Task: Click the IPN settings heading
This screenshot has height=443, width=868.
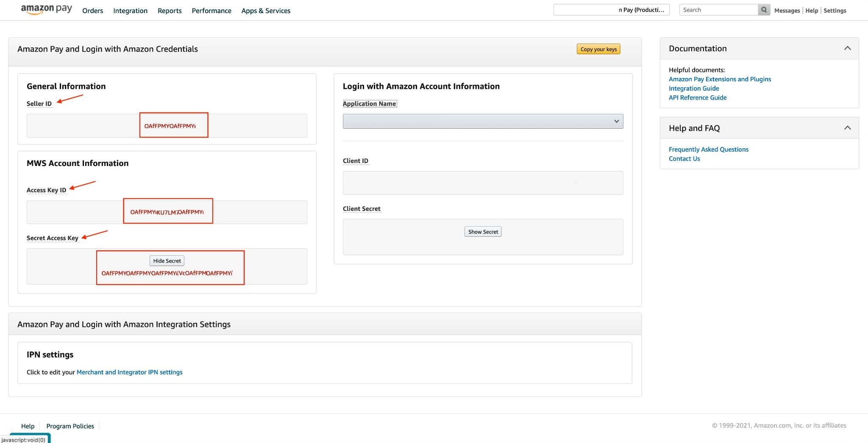Action: point(50,355)
